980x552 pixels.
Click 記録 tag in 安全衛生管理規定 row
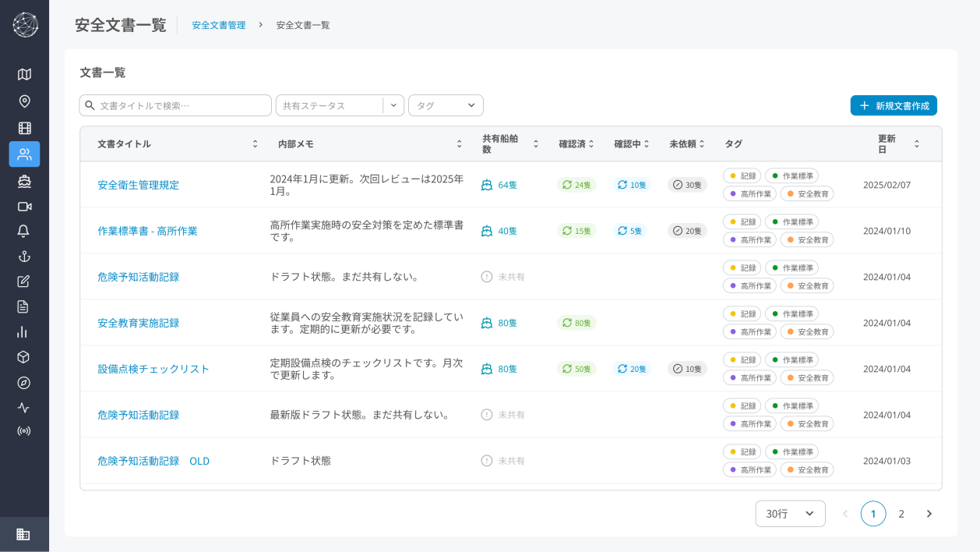742,176
